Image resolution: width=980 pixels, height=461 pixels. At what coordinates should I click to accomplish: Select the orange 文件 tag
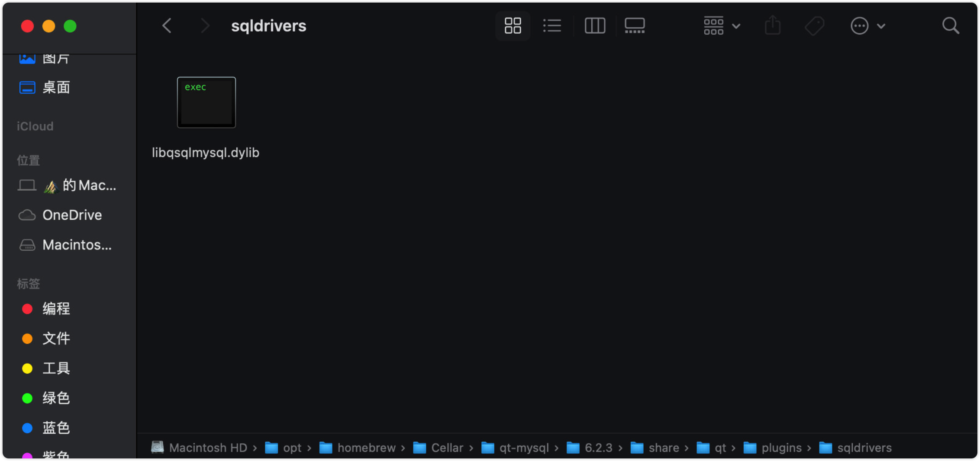56,339
